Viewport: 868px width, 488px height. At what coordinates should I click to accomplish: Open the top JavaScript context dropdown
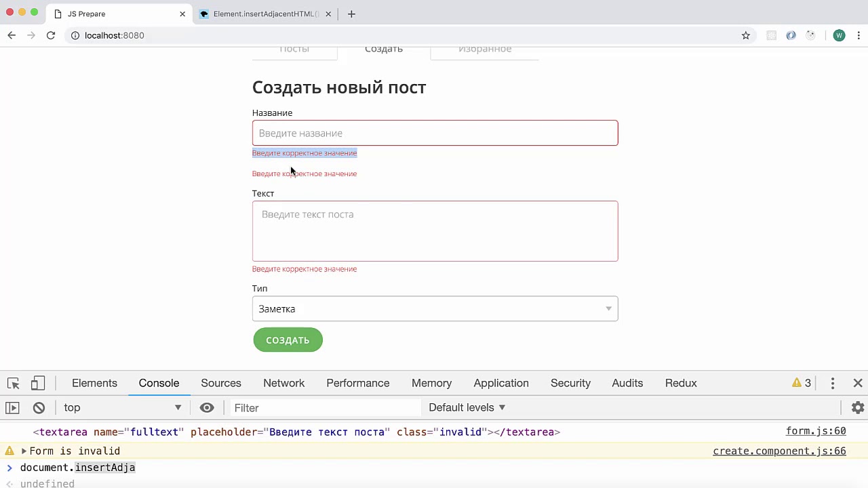point(122,407)
